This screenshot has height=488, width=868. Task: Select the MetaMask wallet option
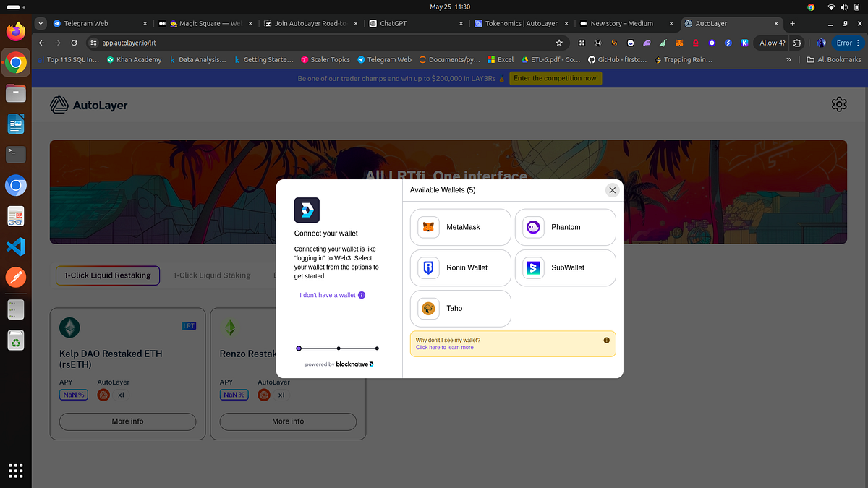(460, 227)
